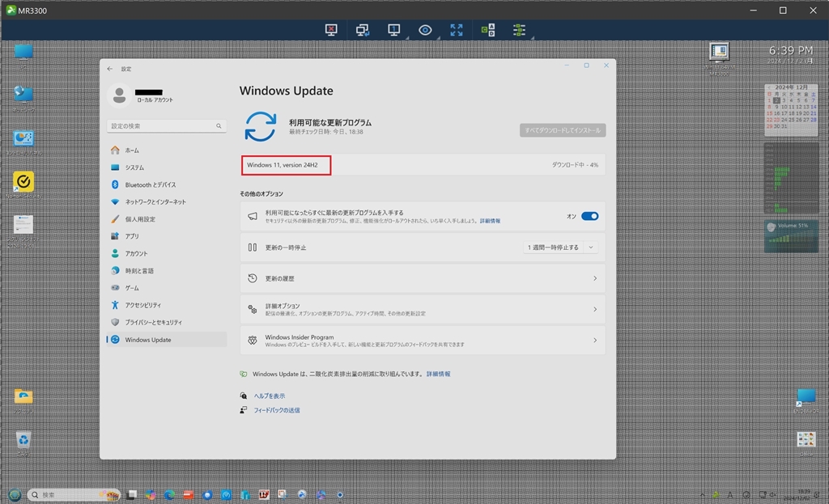Select System (システム) in settings sidebar
829x504 pixels.
pos(167,167)
